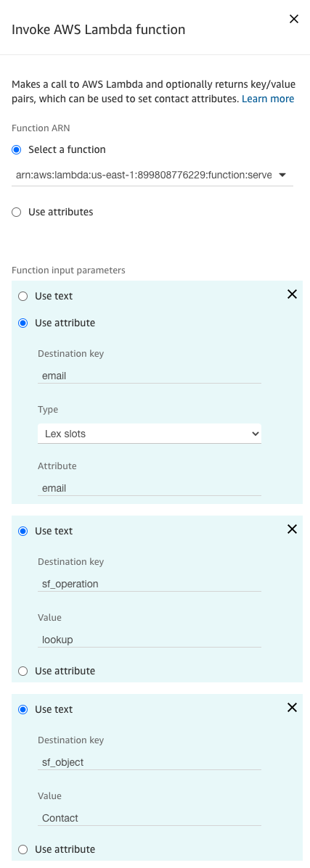Close the Invoke AWS Lambda function panel

pyautogui.click(x=294, y=20)
